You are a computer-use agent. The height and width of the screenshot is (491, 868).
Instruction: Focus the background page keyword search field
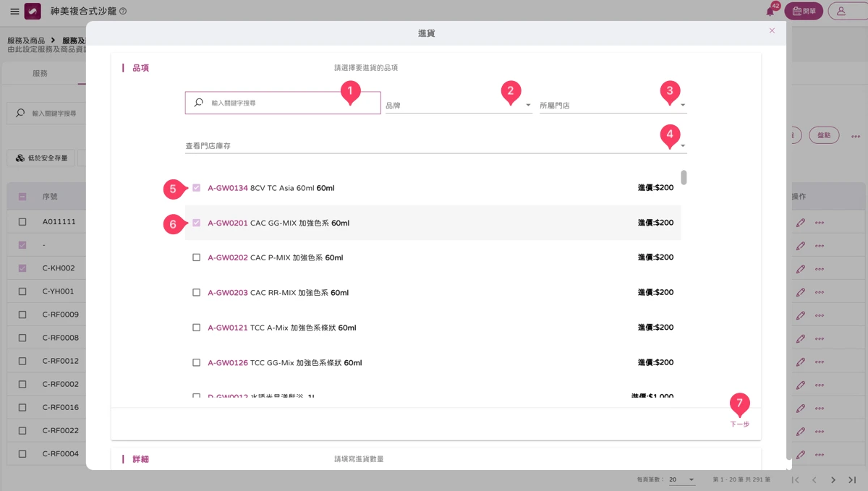click(x=47, y=114)
